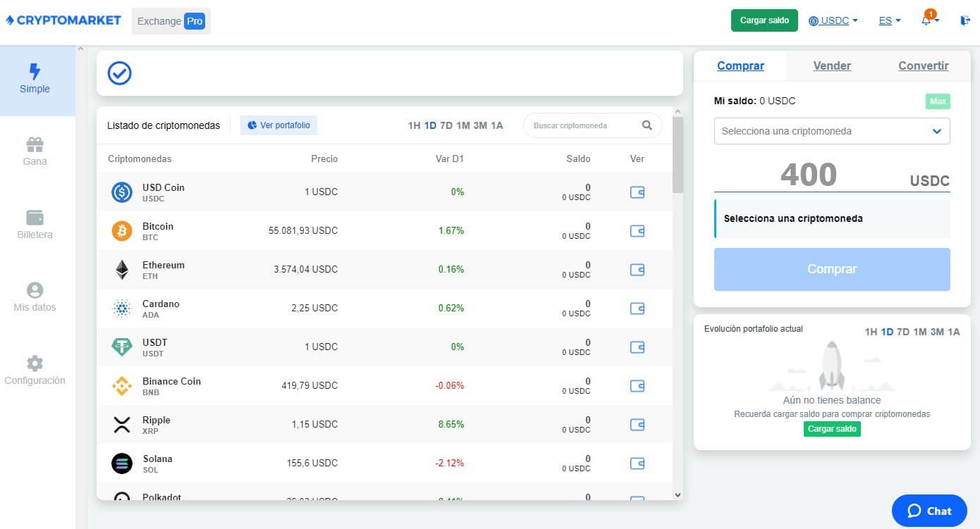Screen dimensions: 980x529
Task: Open the Chat support button
Action: 929,511
